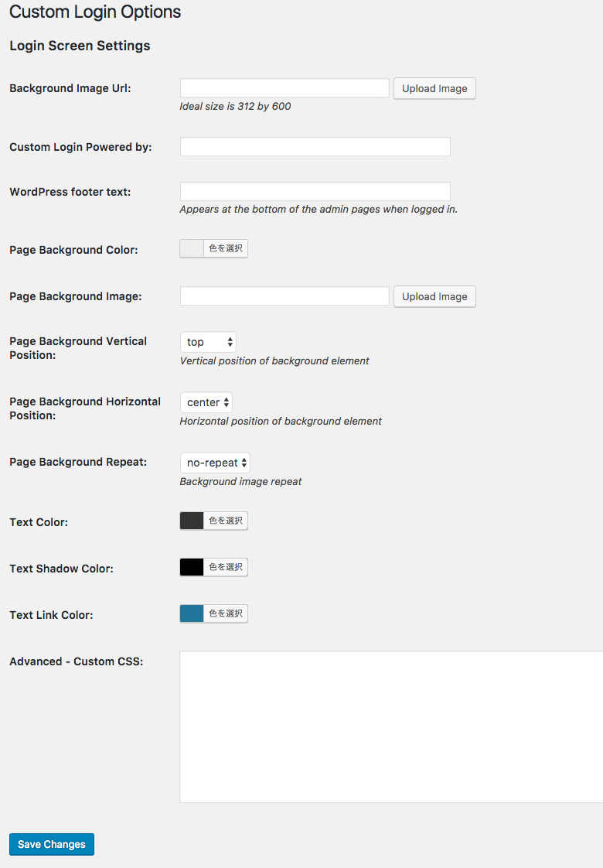Viewport: 603px width, 868px height.
Task: Open the black Text Shadow Color swatch
Action: pyautogui.click(x=192, y=567)
